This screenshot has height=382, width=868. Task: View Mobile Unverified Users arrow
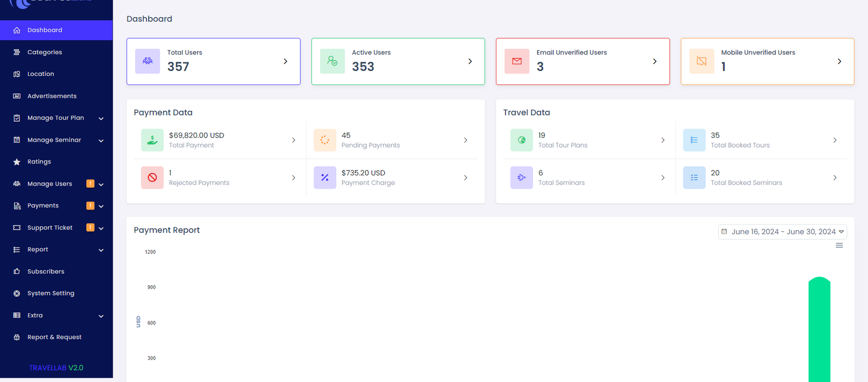click(x=839, y=61)
